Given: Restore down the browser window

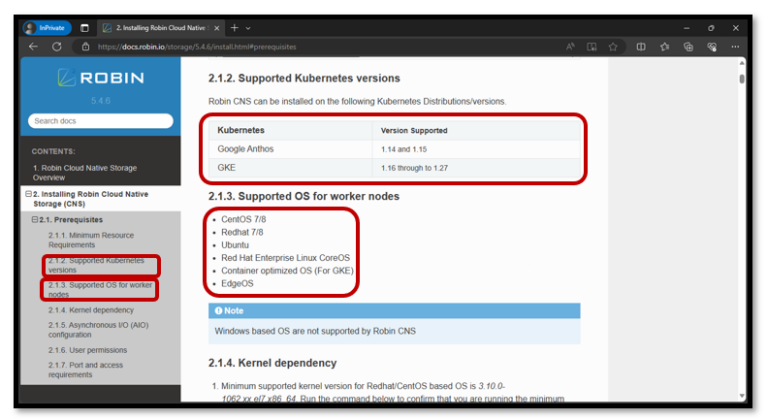Looking at the screenshot, I should [x=711, y=28].
